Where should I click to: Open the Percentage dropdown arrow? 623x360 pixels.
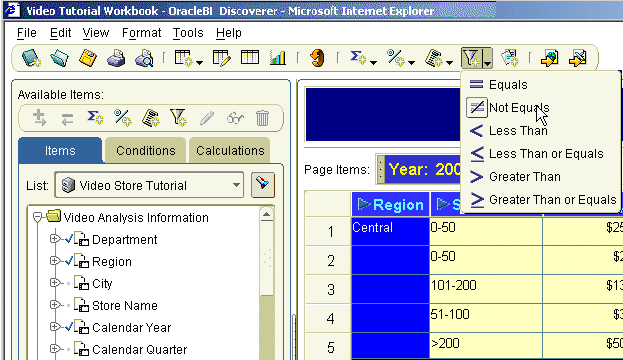coord(411,62)
